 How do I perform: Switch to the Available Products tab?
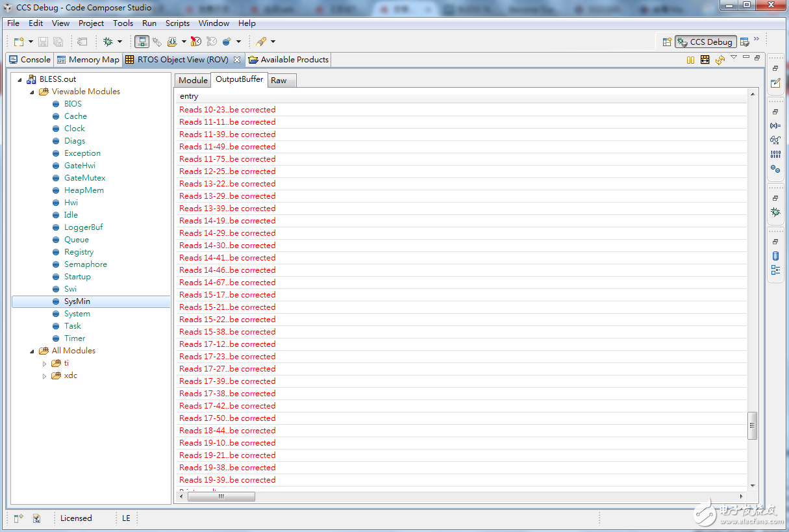[x=288, y=59]
